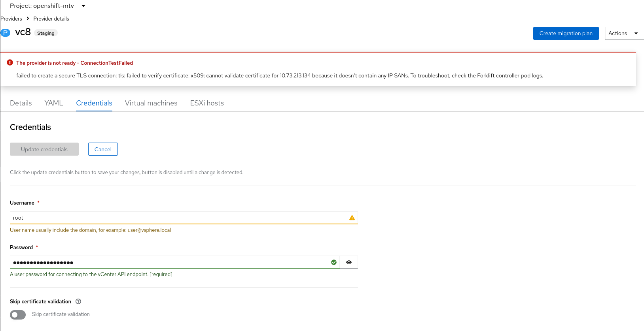Image resolution: width=644 pixels, height=331 pixels.
Task: Click the username warning triangle icon
Action: (352, 218)
